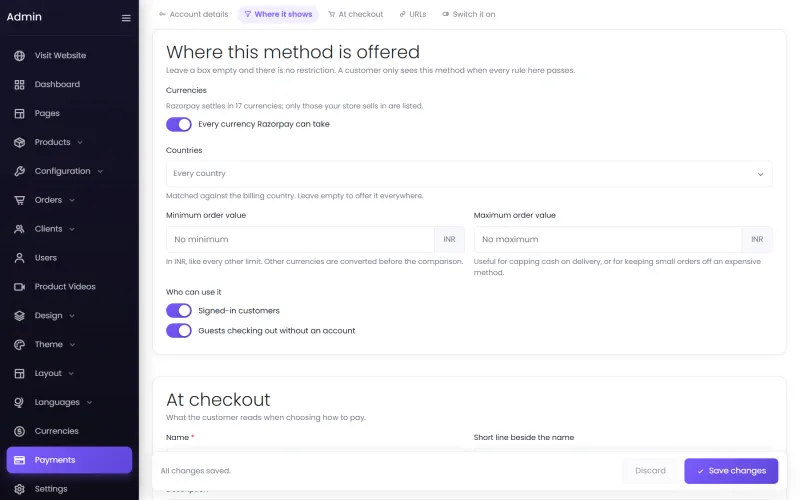The image size is (800, 500).
Task: Select the Users person icon
Action: [19, 258]
